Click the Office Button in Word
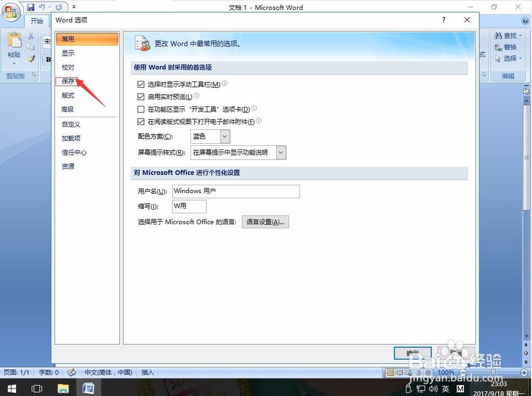 [11, 13]
